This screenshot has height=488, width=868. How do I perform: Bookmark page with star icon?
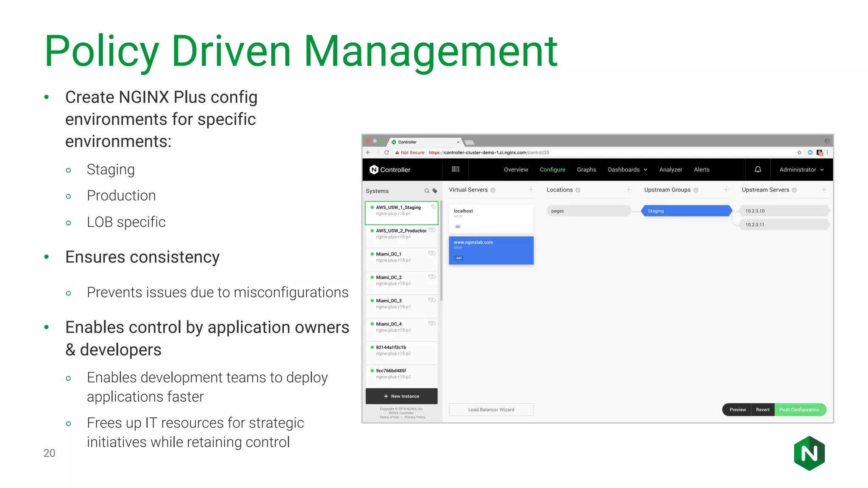pos(799,152)
